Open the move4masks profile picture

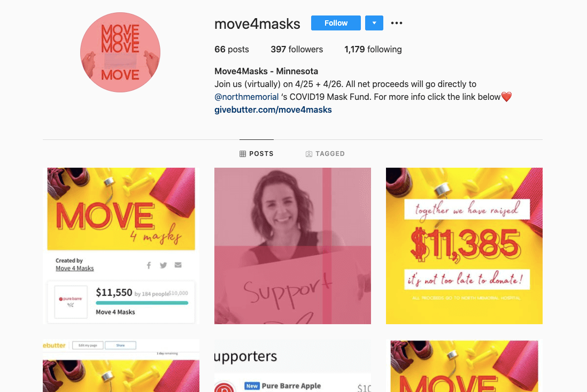point(120,52)
